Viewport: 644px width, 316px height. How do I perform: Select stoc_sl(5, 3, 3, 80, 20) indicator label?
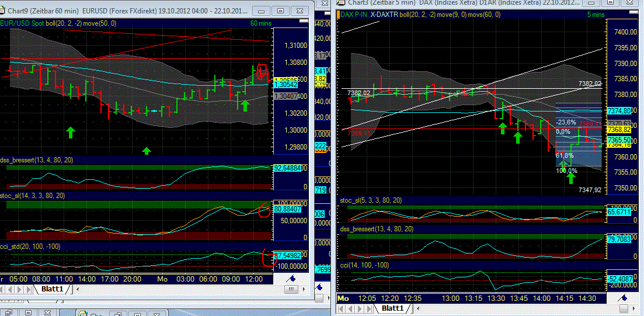(371, 200)
